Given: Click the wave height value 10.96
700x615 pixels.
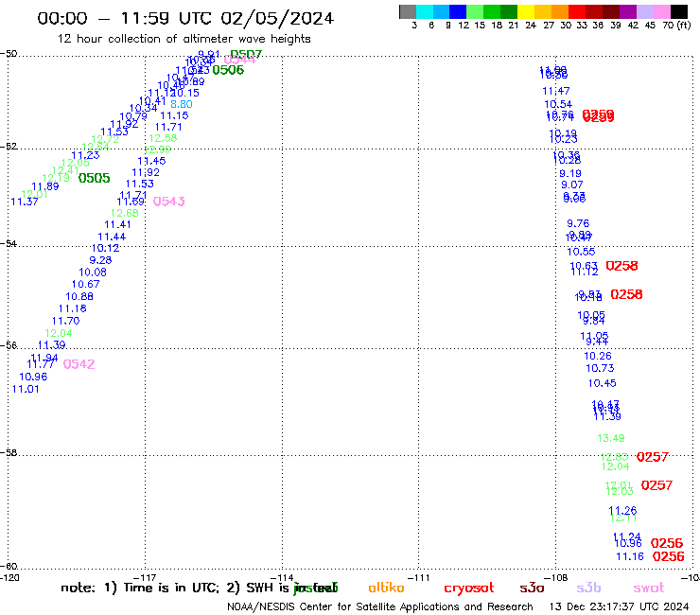Looking at the screenshot, I should point(33,377).
